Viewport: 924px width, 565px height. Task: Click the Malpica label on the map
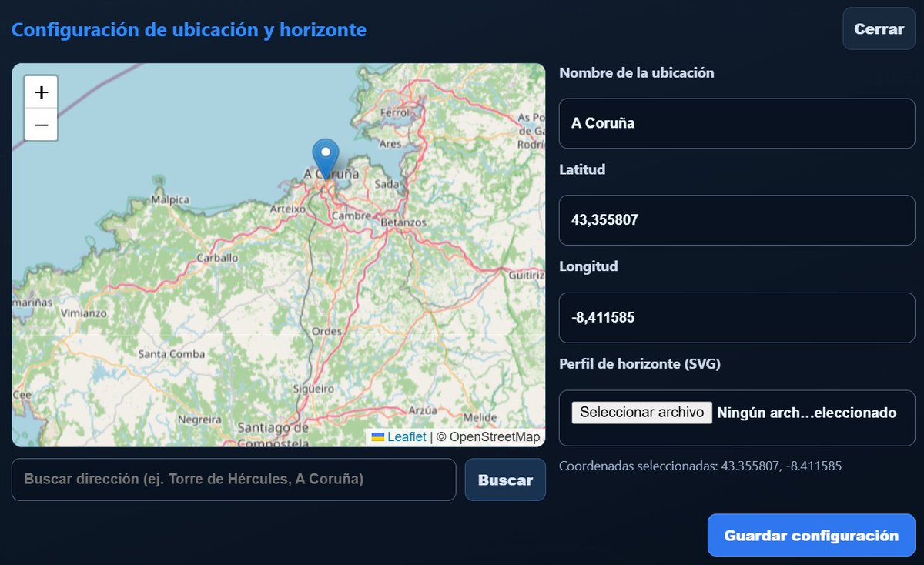[170, 199]
